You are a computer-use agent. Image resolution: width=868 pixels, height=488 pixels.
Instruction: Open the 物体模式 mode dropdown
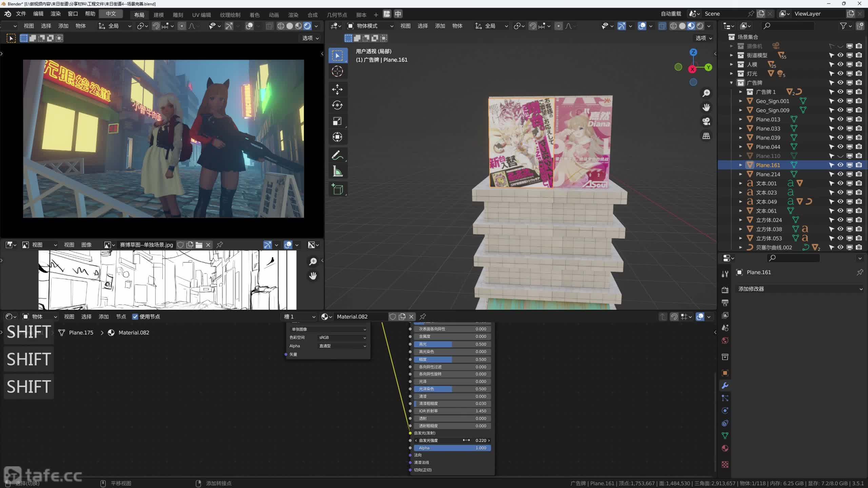[x=370, y=26]
